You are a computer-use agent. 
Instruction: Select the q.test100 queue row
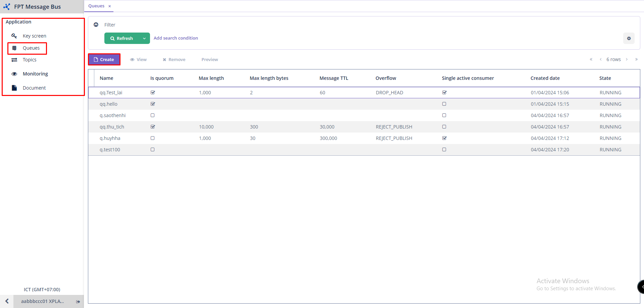pyautogui.click(x=110, y=150)
